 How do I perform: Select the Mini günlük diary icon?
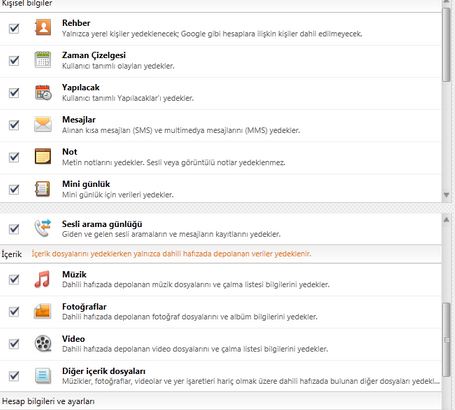click(x=43, y=189)
